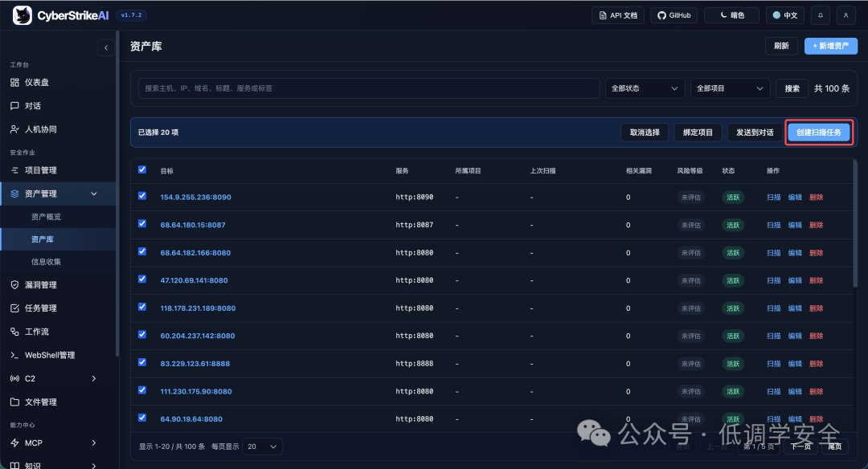This screenshot has height=469, width=868.
Task: Collapse the 资产管理 menu chevron
Action: [94, 194]
